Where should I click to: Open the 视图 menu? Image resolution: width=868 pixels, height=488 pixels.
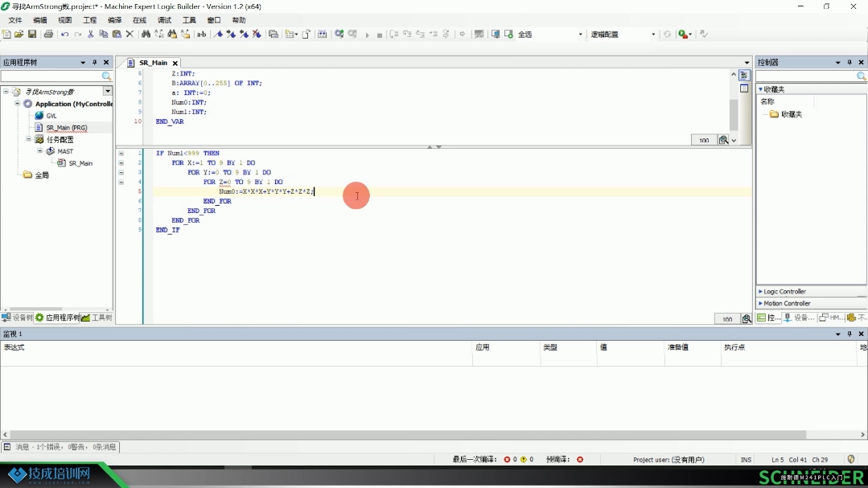point(65,20)
